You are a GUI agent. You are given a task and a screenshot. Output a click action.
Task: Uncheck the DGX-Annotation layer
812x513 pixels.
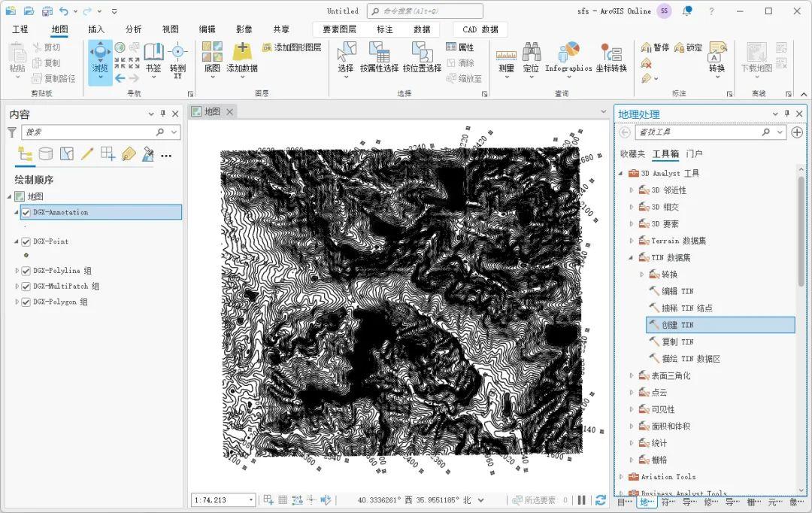tap(26, 212)
